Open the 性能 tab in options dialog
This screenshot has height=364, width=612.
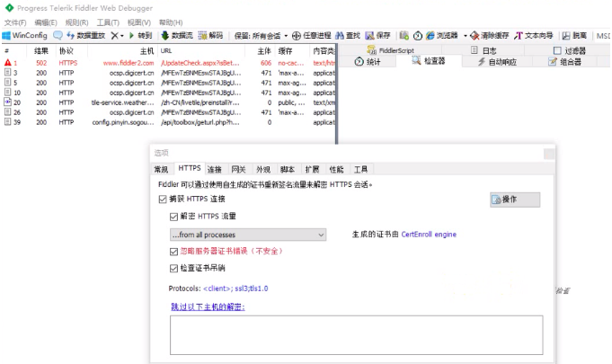tap(336, 169)
